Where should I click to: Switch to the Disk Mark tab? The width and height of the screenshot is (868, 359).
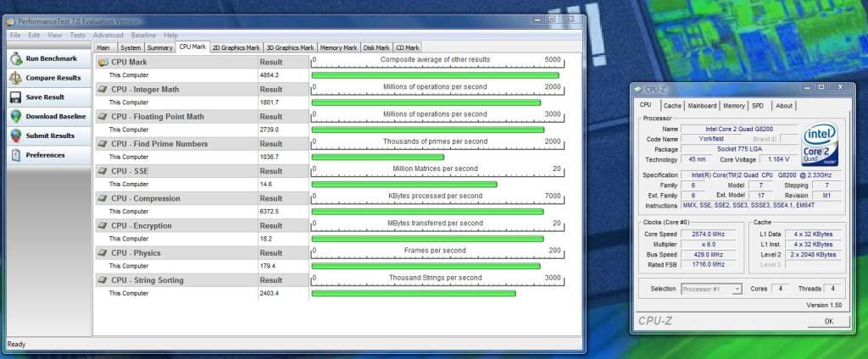pyautogui.click(x=376, y=47)
